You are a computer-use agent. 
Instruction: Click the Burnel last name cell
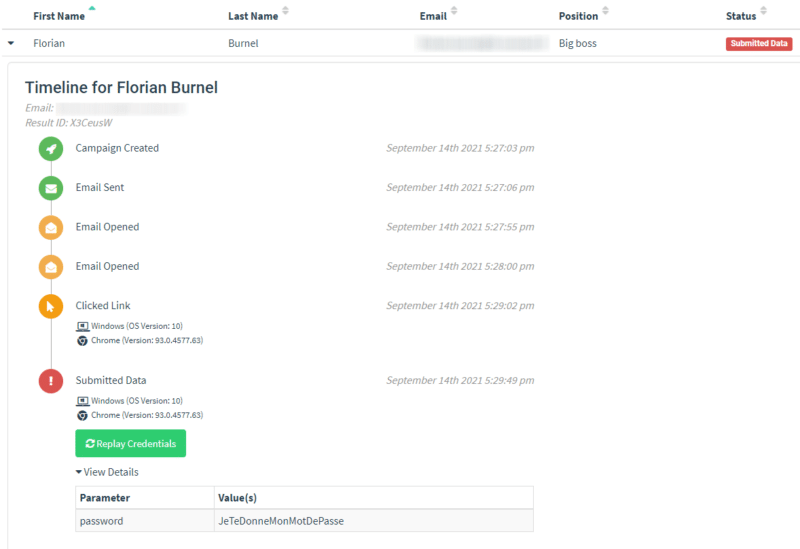tap(245, 44)
